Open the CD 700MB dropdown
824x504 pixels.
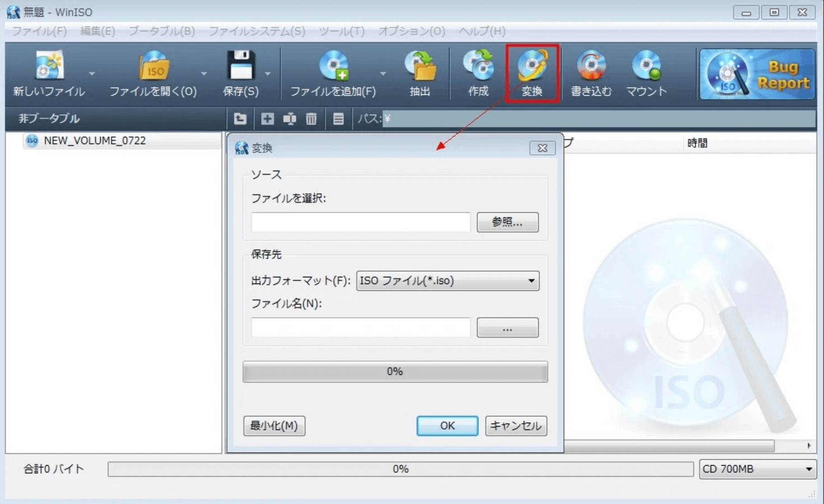pos(758,469)
